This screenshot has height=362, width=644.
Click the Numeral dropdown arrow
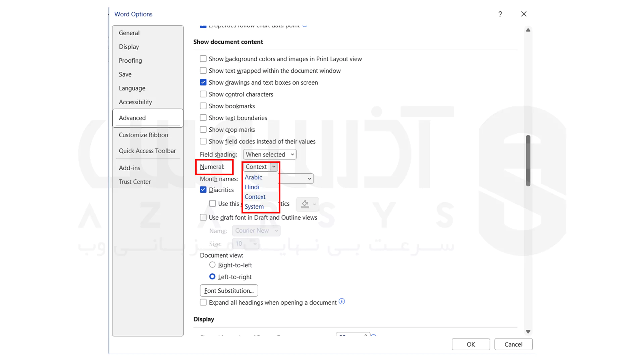click(x=274, y=167)
